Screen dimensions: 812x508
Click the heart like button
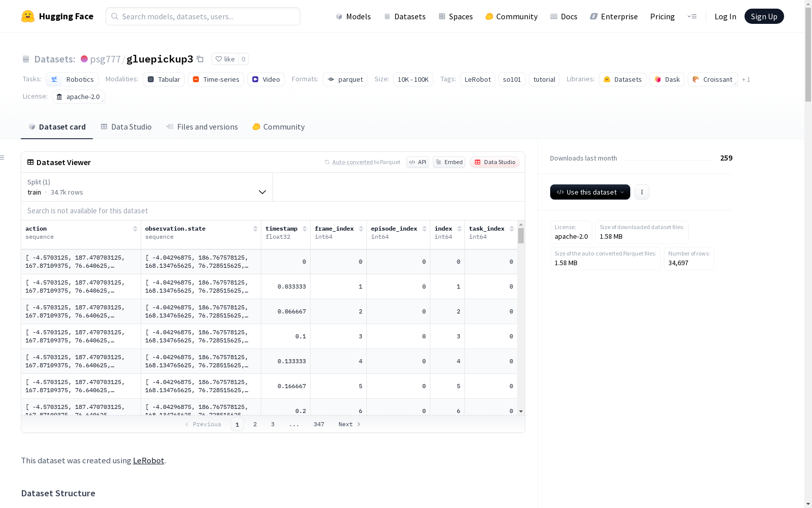click(225, 59)
